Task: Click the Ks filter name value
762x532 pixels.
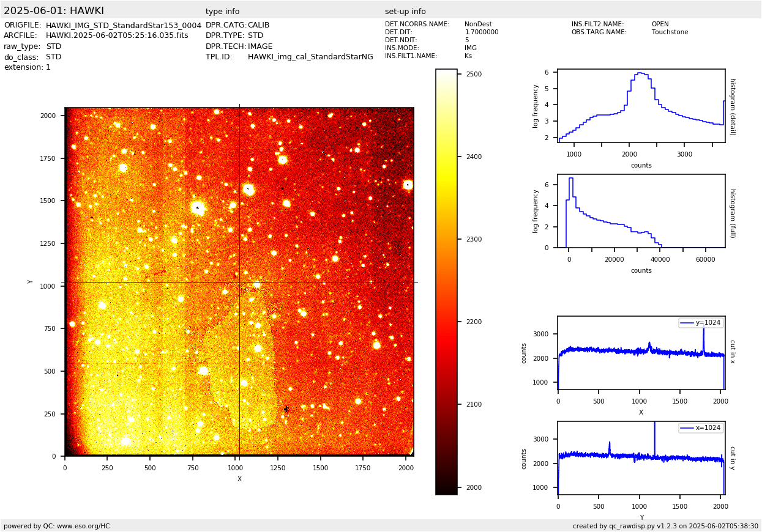Action: click(468, 56)
